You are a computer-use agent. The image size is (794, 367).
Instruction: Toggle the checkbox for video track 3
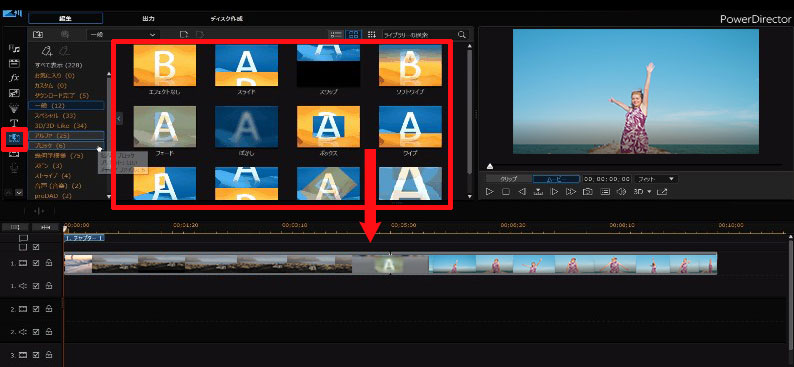pyautogui.click(x=36, y=354)
